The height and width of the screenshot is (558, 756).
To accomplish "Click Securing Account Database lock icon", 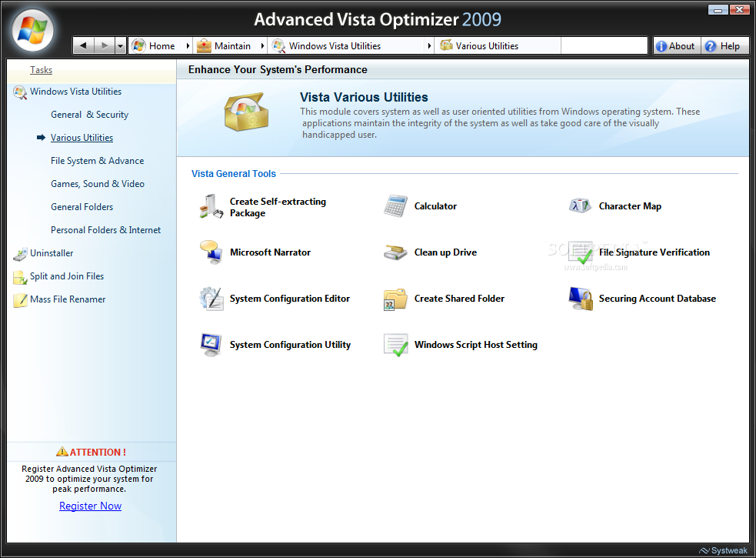I will click(x=581, y=299).
